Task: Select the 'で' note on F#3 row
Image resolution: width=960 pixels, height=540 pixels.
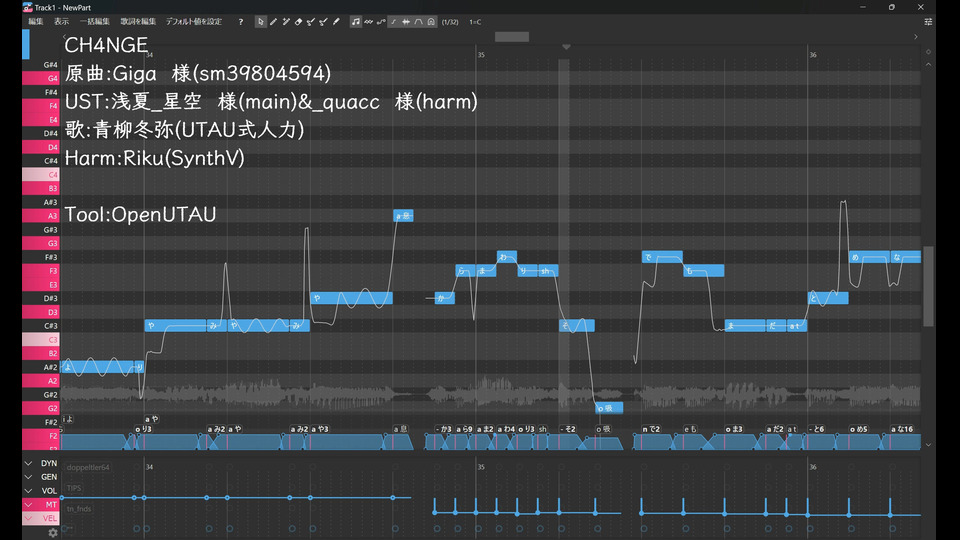Action: click(662, 257)
